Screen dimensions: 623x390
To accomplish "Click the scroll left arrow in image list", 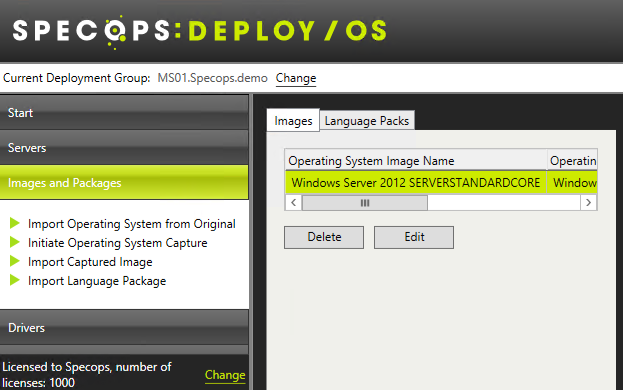I will point(294,203).
